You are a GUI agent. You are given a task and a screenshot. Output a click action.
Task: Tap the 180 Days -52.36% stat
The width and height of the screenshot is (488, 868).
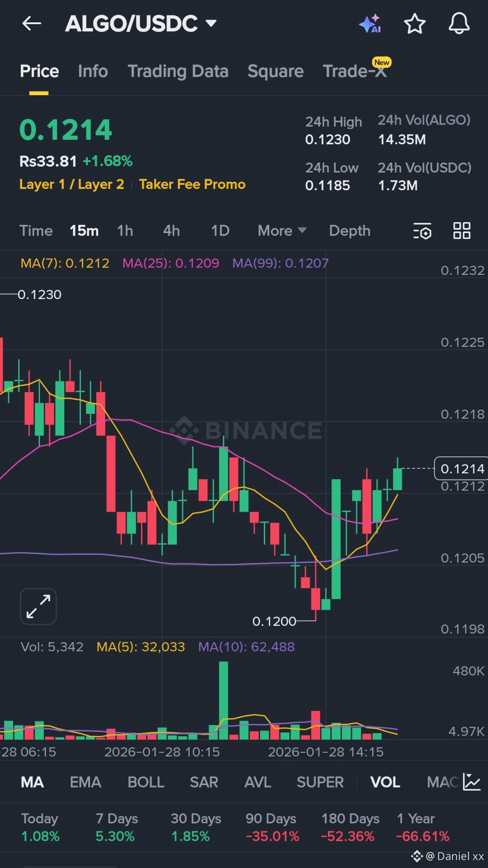[350, 827]
